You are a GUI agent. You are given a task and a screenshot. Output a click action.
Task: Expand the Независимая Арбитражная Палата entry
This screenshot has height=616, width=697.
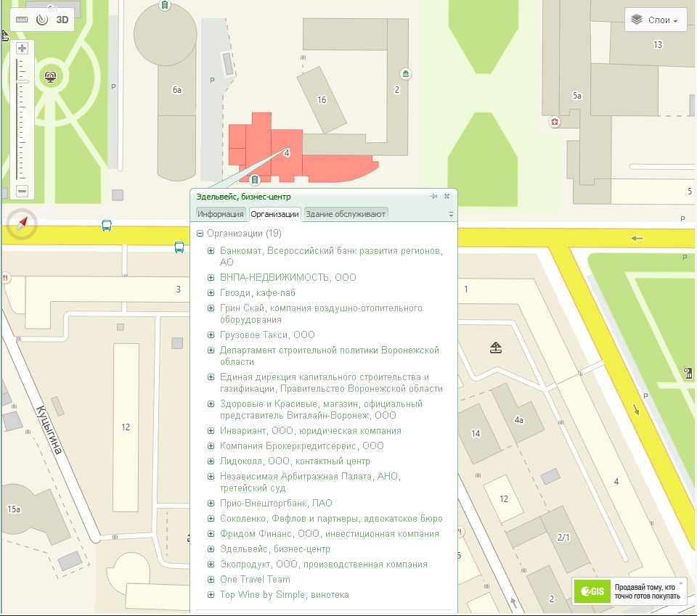click(x=211, y=476)
